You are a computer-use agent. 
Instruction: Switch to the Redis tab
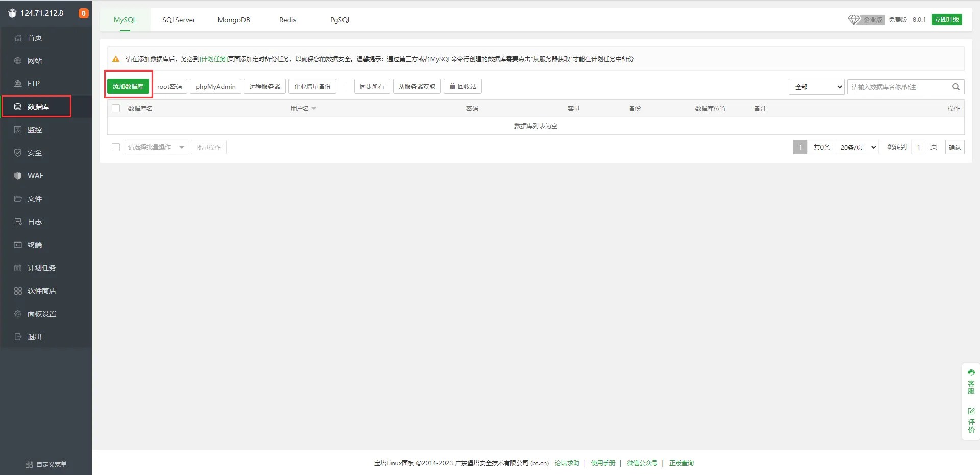pyautogui.click(x=287, y=20)
